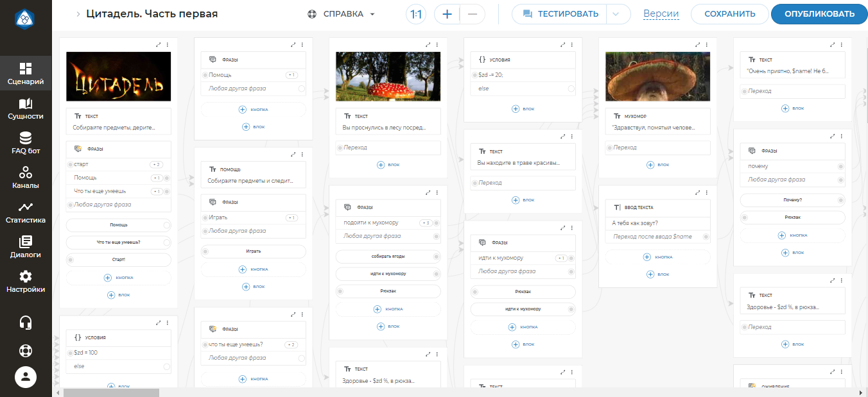Expand breadcrumb chevron before scenario title
The width and height of the screenshot is (868, 397).
[x=78, y=14]
